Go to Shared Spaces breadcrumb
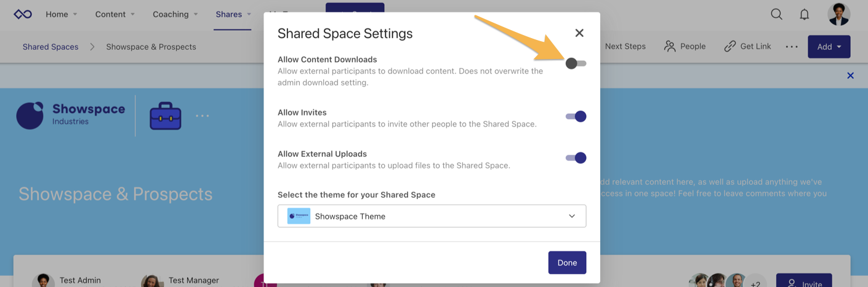Viewport: 868px width, 287px height. (50, 47)
